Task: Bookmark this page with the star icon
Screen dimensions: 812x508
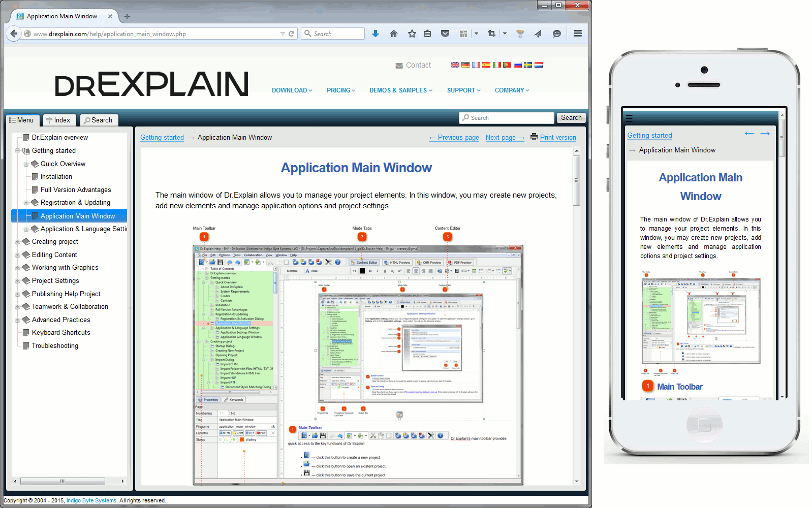Action: [412, 34]
